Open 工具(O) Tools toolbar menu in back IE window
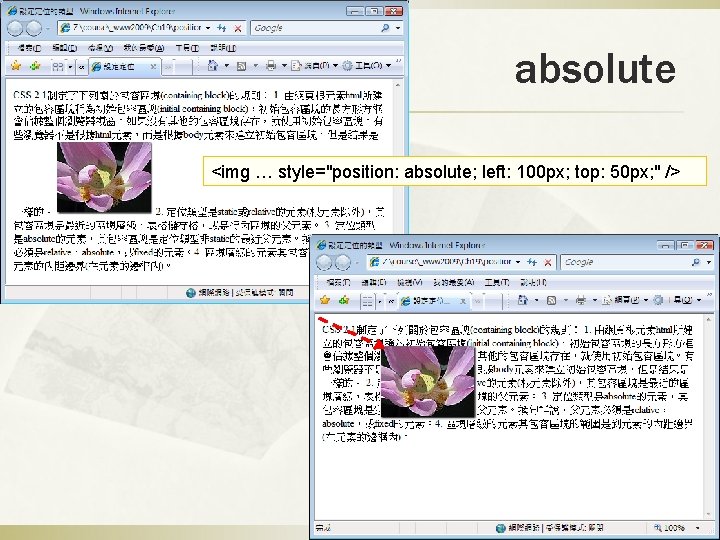Viewport: 720px width, 540px height. click(x=367, y=66)
